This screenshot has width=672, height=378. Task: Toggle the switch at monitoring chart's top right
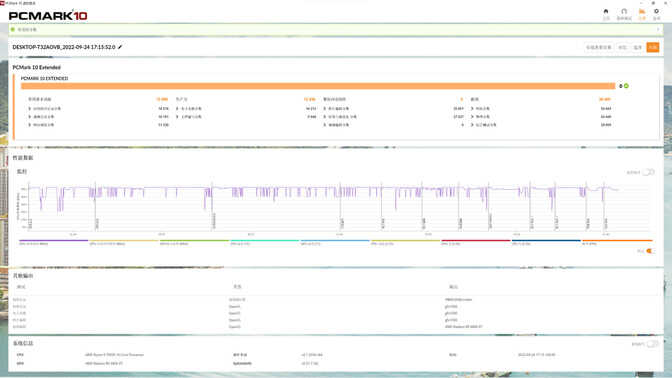(x=649, y=172)
